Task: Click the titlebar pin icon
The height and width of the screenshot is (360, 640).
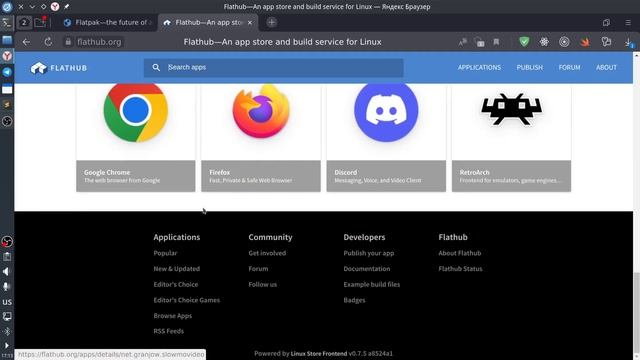Action: 67,7
